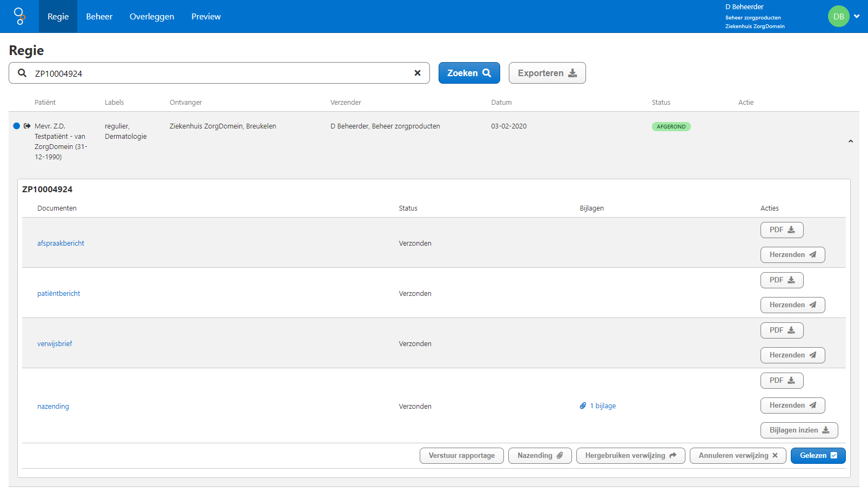
Task: Download PDF of verwijsbrief
Action: [x=782, y=330]
